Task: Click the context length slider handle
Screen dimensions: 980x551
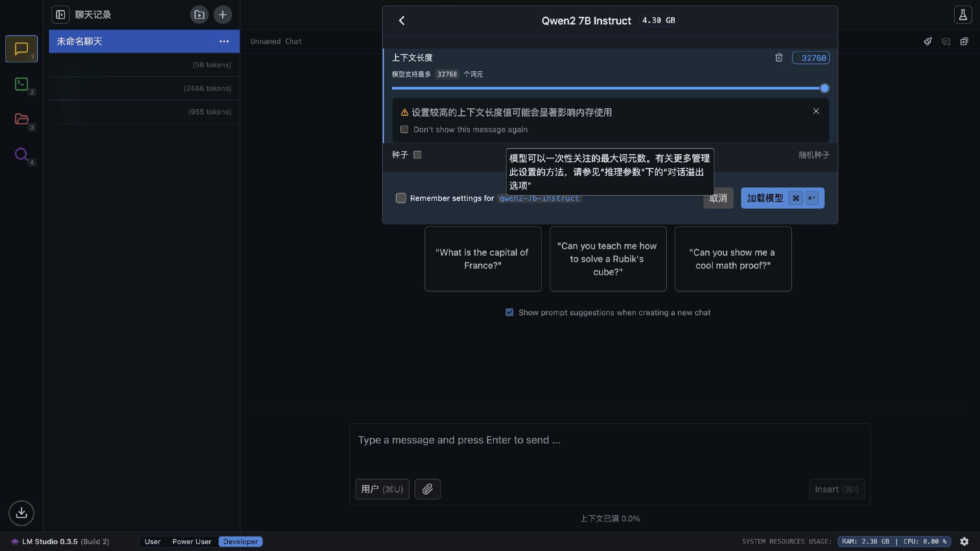Action: click(x=824, y=88)
